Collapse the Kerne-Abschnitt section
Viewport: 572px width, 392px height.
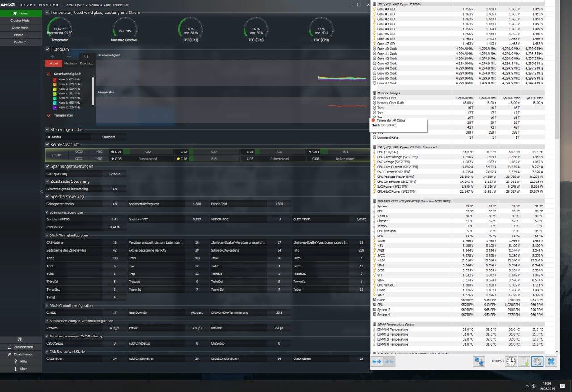(x=47, y=144)
